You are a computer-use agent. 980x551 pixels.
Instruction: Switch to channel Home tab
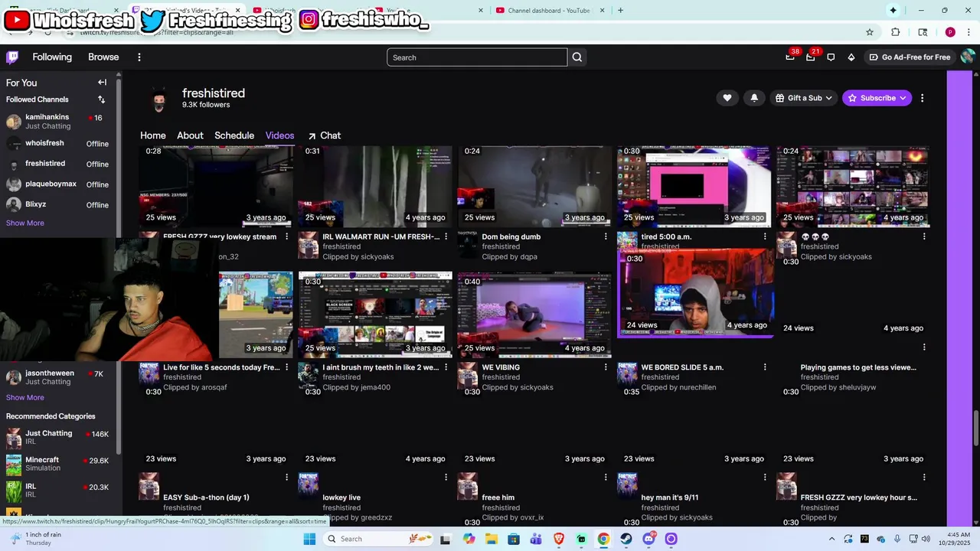[153, 135]
